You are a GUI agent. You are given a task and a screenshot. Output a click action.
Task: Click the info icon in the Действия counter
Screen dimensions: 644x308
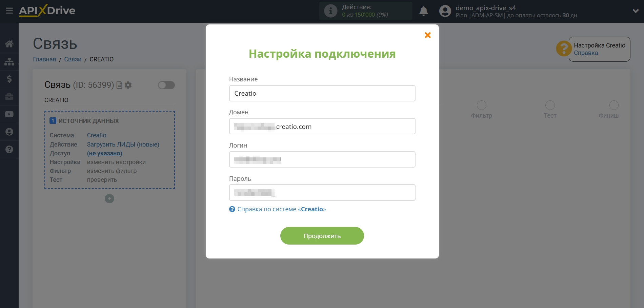pyautogui.click(x=330, y=11)
